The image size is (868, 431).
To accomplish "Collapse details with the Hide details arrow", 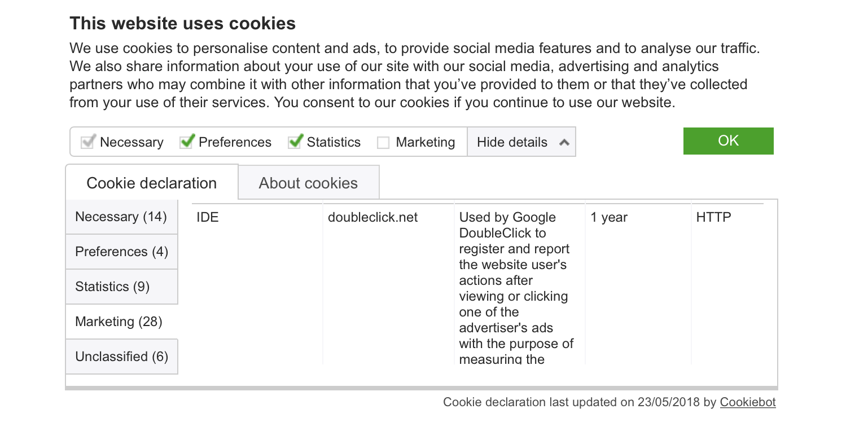I will (x=564, y=143).
